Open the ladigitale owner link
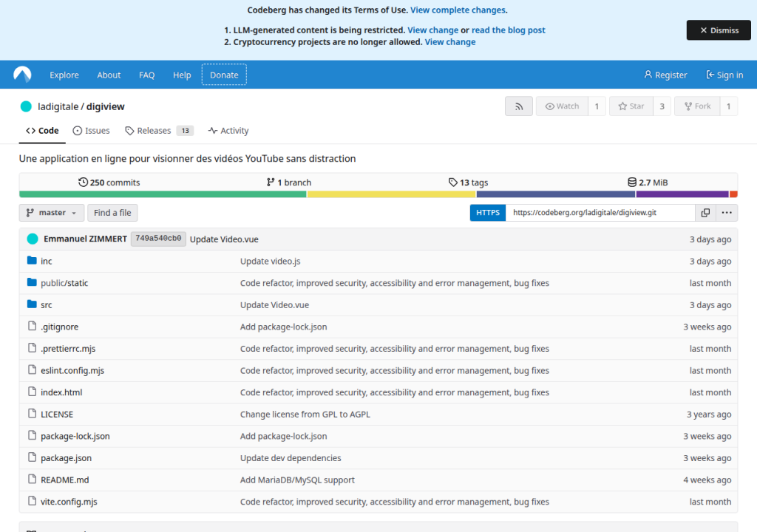The height and width of the screenshot is (532, 757). coord(58,106)
